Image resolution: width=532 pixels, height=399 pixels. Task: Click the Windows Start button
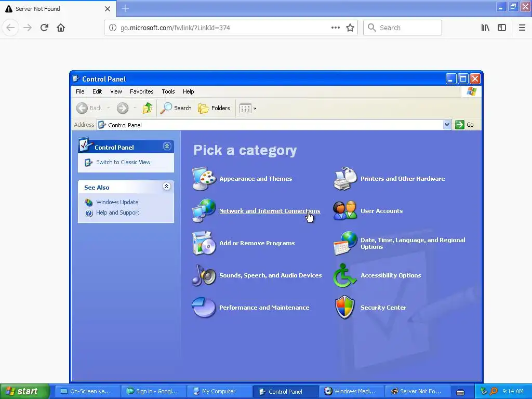[25, 391]
